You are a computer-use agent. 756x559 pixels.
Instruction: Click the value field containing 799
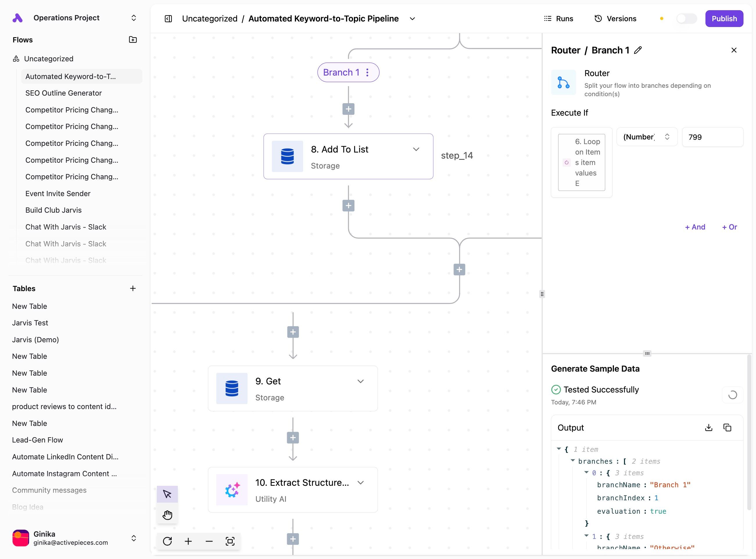(712, 137)
